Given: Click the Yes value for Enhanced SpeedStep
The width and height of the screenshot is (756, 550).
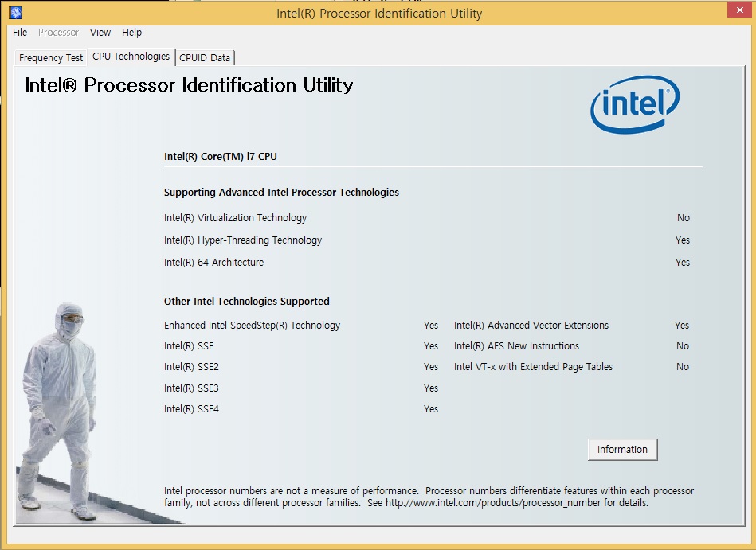Looking at the screenshot, I should 431,325.
